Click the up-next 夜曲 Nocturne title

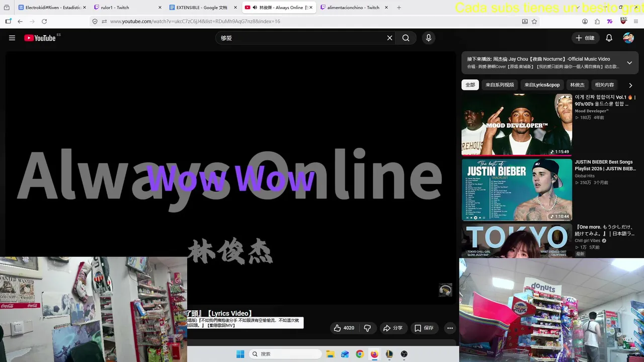(x=538, y=59)
